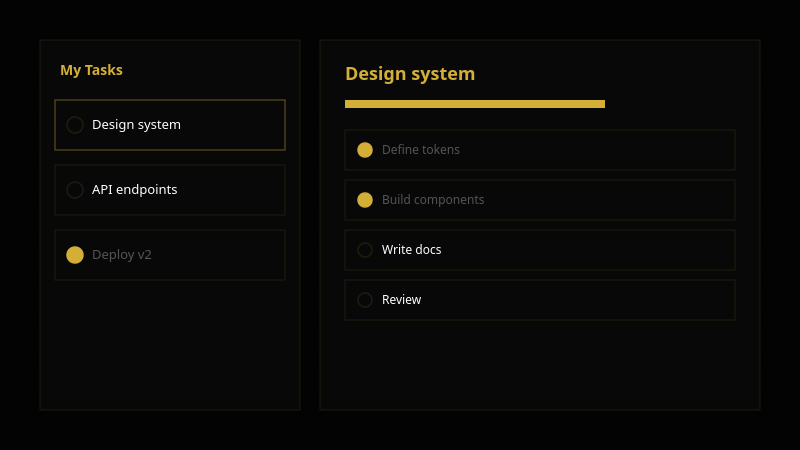Click the Define tokens subtask text

421,150
